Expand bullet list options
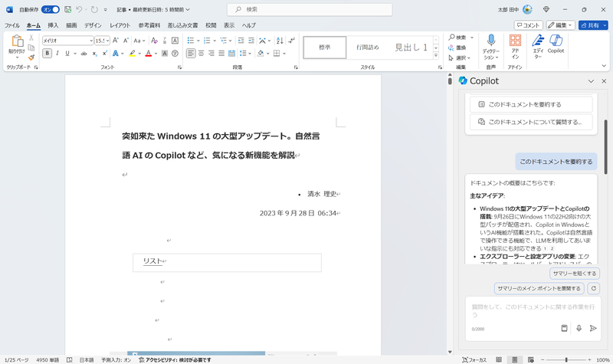The height and width of the screenshot is (364, 613). (x=198, y=41)
